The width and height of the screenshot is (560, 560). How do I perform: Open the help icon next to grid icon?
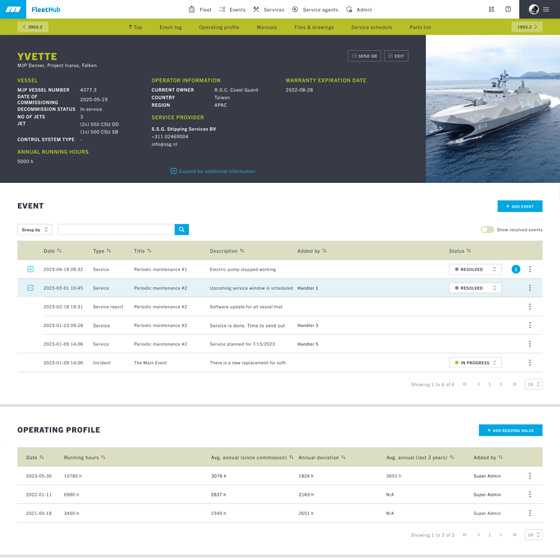[x=508, y=9]
